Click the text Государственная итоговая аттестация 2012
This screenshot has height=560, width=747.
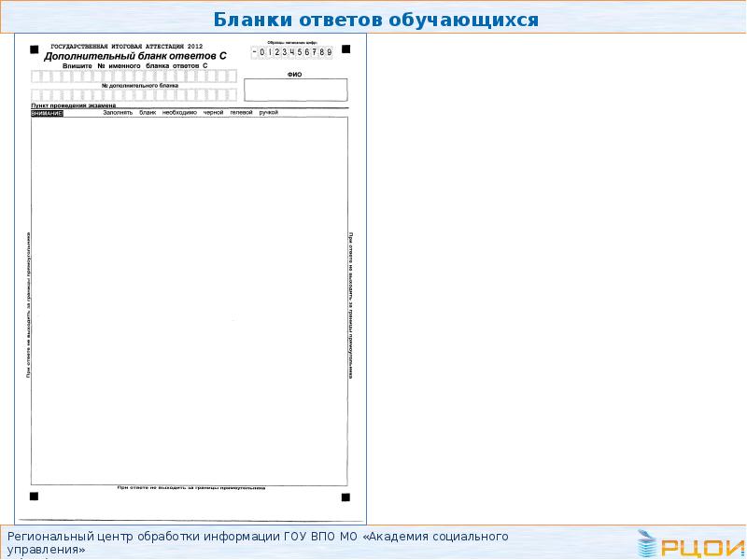pos(126,46)
